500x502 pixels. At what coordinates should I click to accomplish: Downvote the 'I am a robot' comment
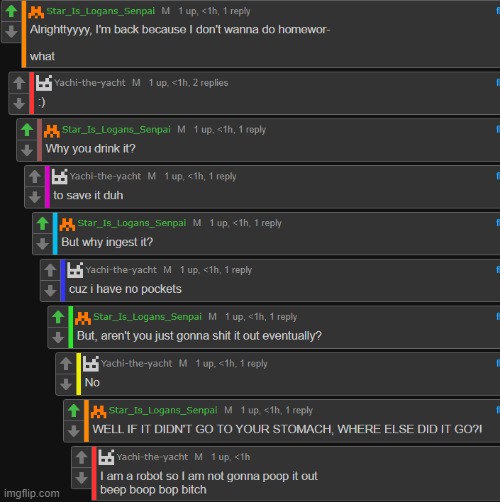tap(82, 478)
